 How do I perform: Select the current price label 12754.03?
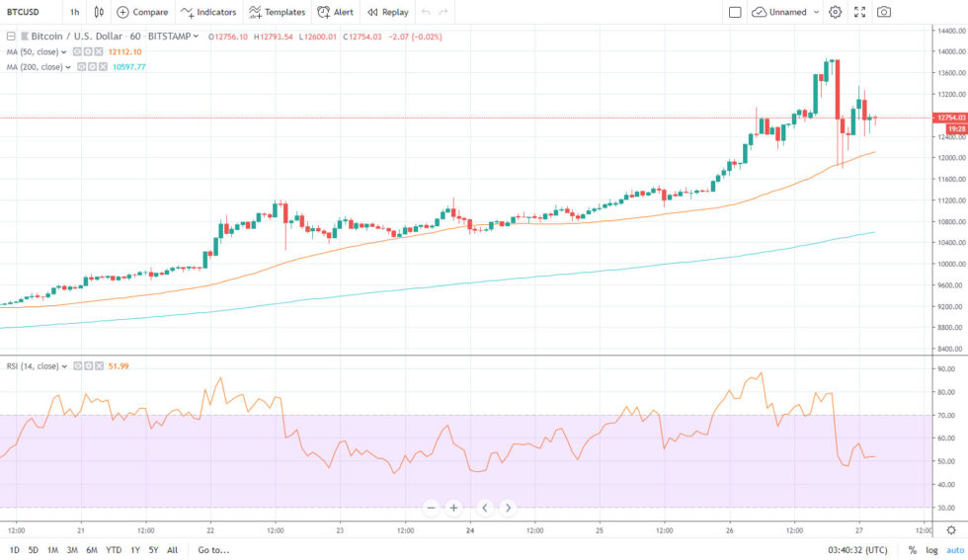tap(949, 118)
